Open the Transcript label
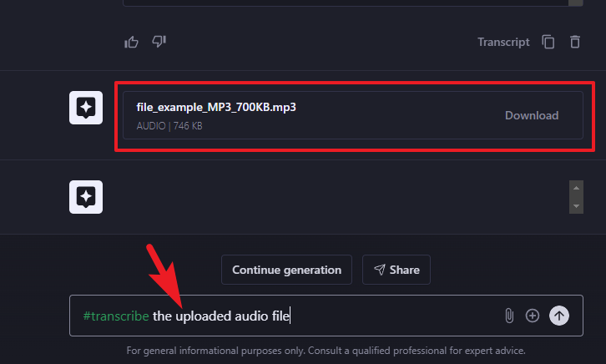This screenshot has width=606, height=364. 503,42
